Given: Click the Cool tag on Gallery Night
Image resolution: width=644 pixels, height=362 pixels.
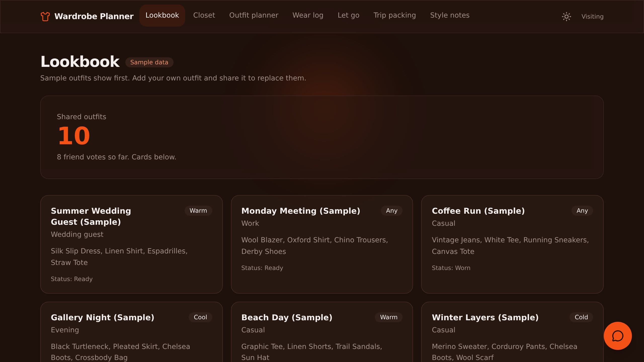Looking at the screenshot, I should click(200, 317).
